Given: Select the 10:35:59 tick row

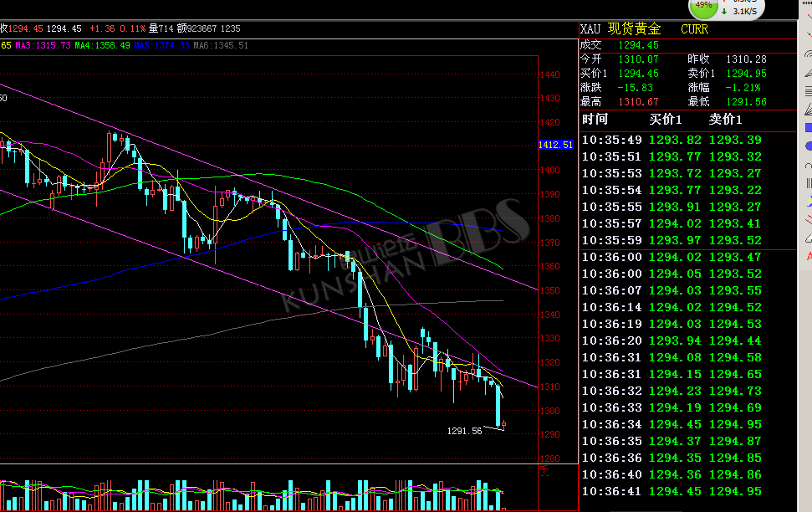Looking at the screenshot, I should [x=672, y=240].
